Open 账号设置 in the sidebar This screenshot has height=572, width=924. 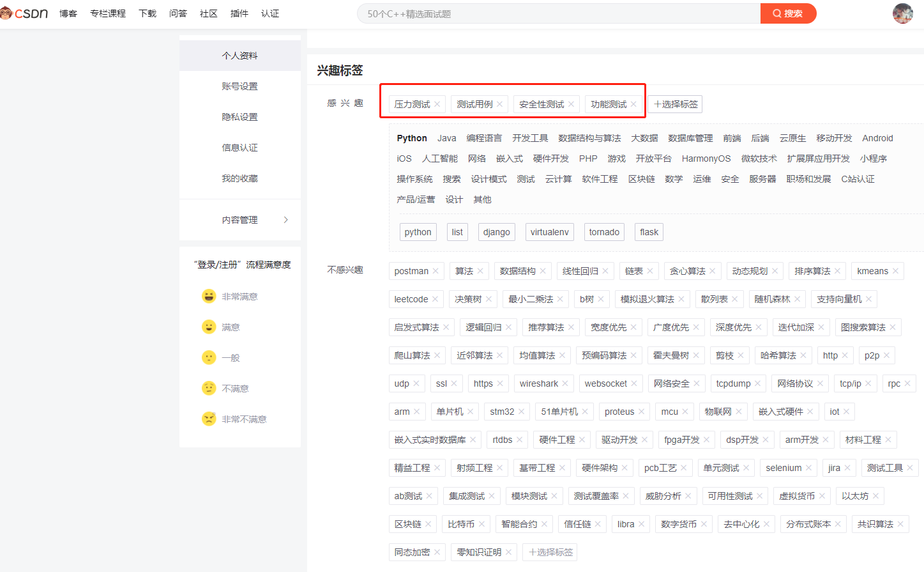[240, 86]
